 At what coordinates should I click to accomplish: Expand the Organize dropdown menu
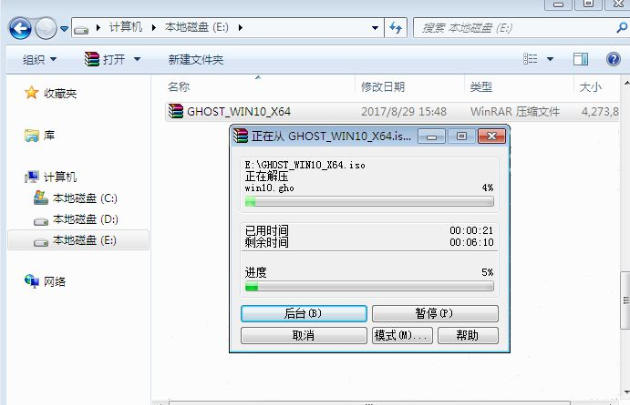tap(39, 60)
